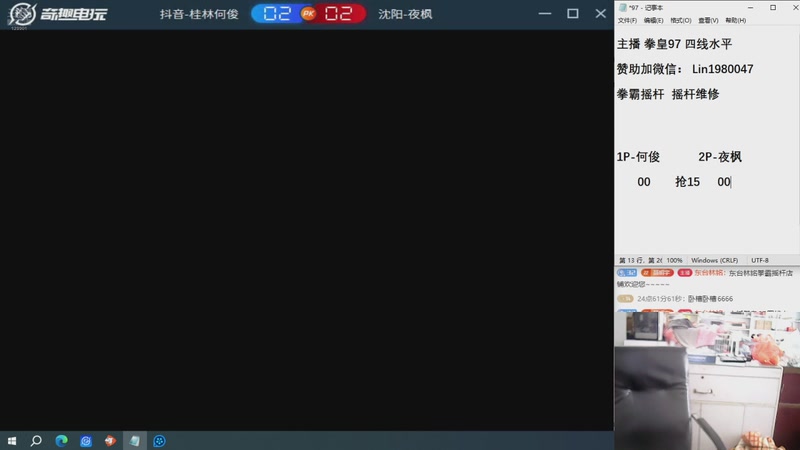Screen dimensions: 800x450
Task: Open the 文件(F) menu in Notepad
Action: [x=627, y=20]
